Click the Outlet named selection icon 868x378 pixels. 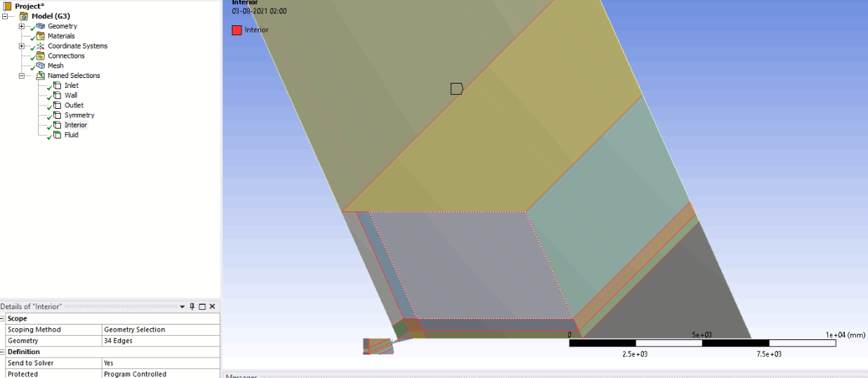click(x=58, y=105)
